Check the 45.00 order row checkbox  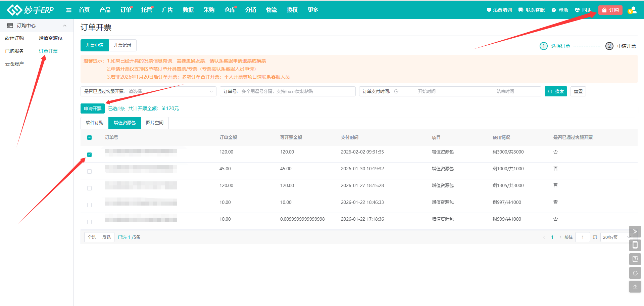click(x=89, y=171)
